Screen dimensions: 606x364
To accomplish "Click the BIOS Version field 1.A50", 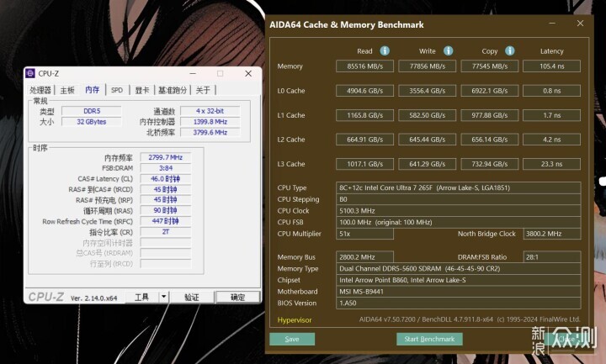I will coord(459,303).
